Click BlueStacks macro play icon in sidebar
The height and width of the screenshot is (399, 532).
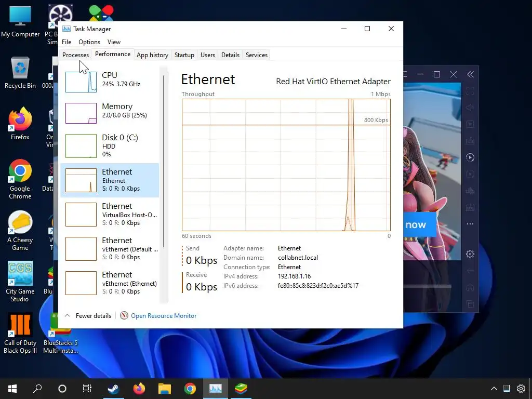click(470, 157)
